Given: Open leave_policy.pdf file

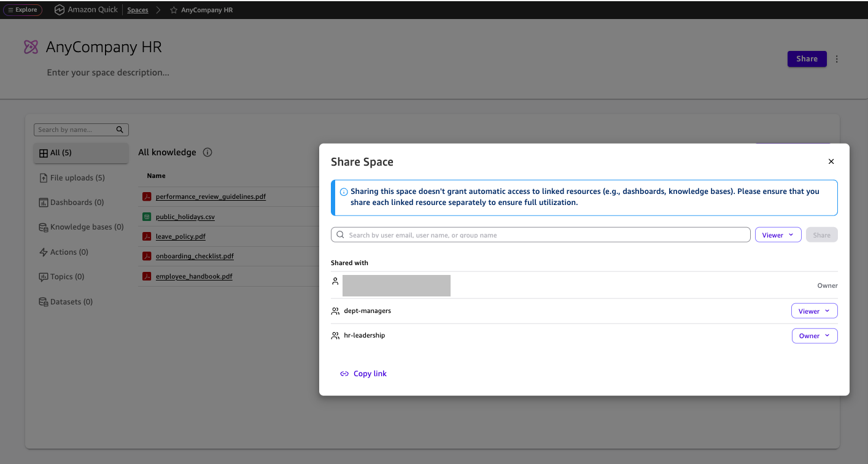Looking at the screenshot, I should [180, 236].
